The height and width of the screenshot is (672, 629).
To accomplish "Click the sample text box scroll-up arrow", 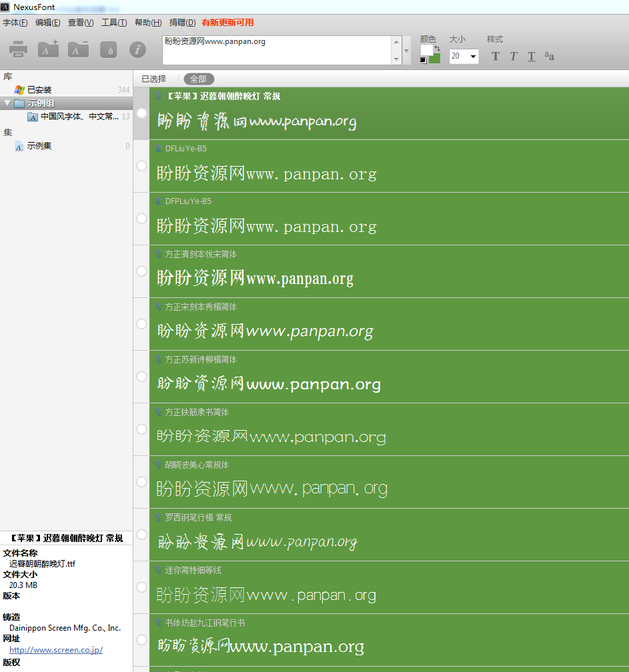I will coord(396,42).
